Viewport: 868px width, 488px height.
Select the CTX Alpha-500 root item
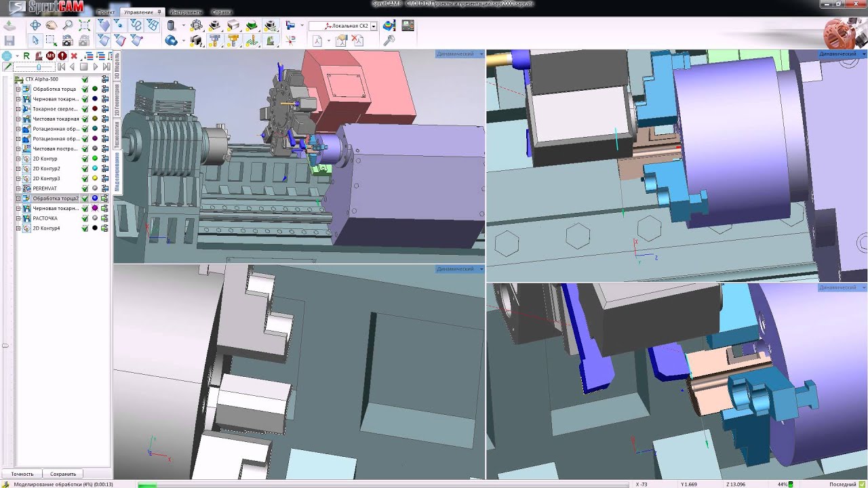[41, 79]
